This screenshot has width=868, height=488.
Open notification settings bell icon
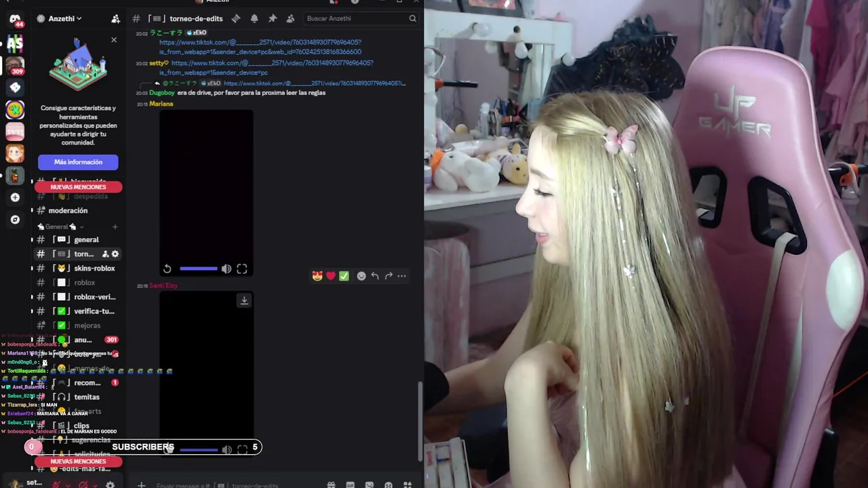point(254,18)
